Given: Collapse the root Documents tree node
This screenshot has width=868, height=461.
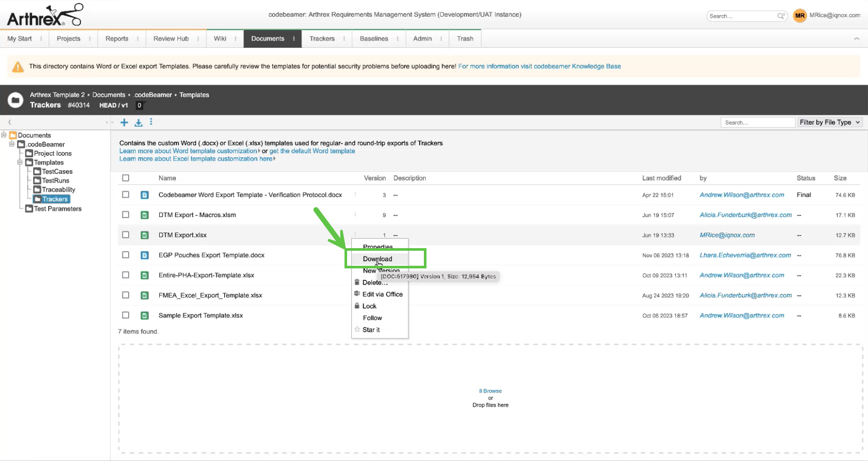Looking at the screenshot, I should point(4,135).
